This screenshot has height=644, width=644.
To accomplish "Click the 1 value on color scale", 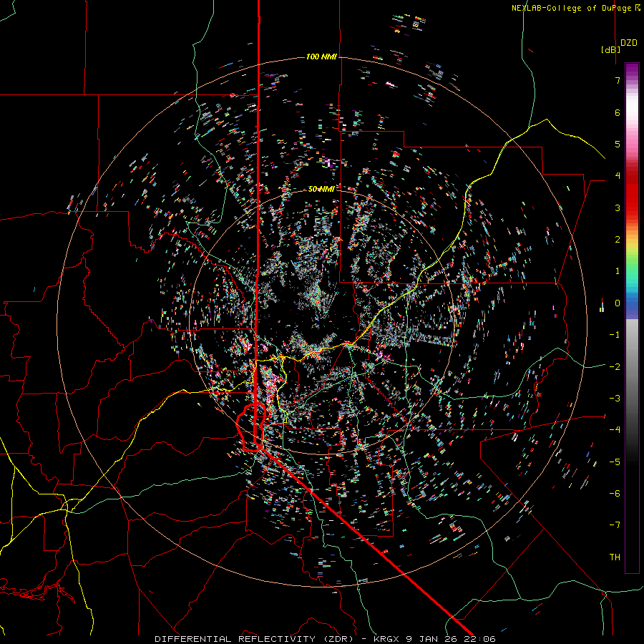I will 618,271.
